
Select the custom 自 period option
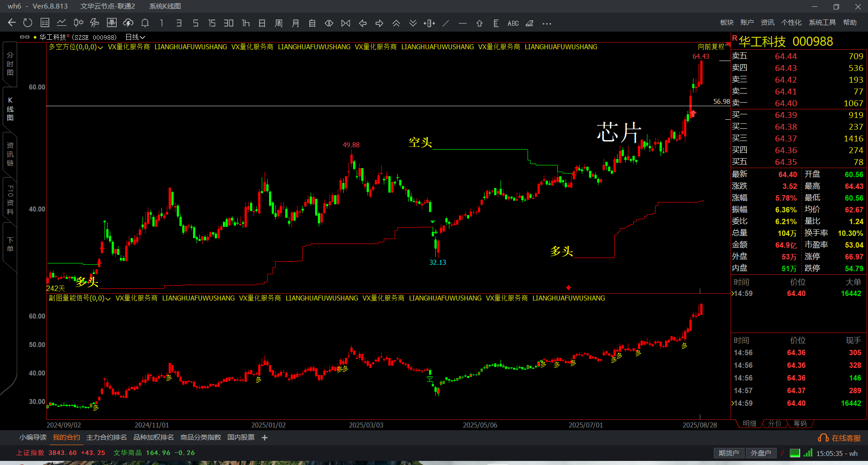(312, 23)
